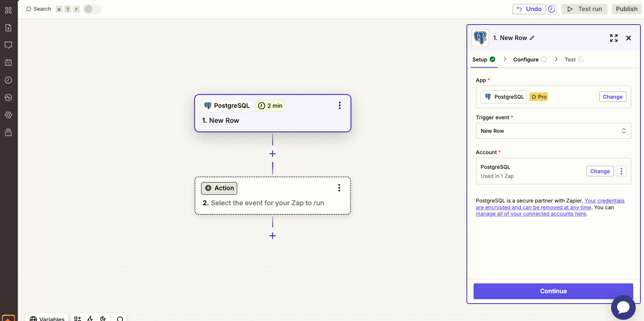Open the account options three-dot menu
Viewport: 644px width, 321px height.
[621, 171]
